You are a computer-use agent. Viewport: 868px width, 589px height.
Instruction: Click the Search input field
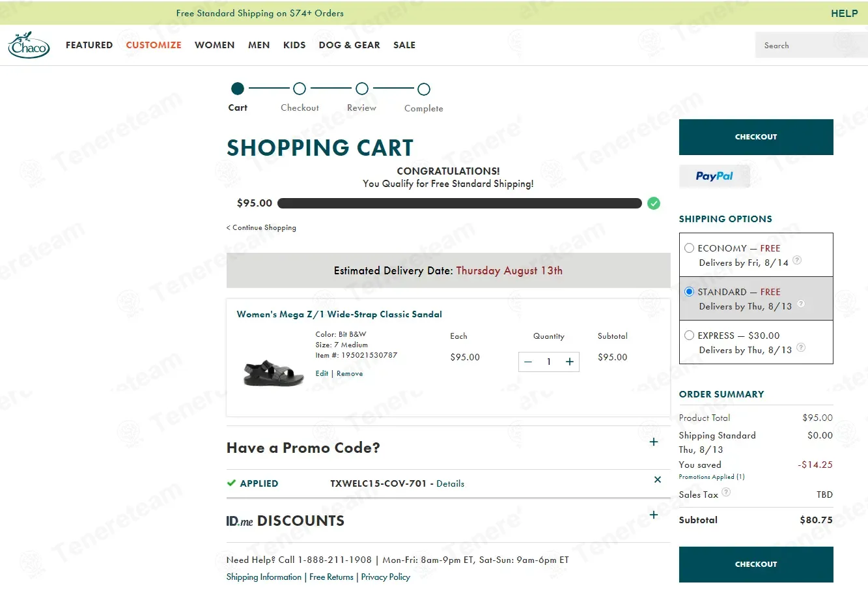[811, 45]
